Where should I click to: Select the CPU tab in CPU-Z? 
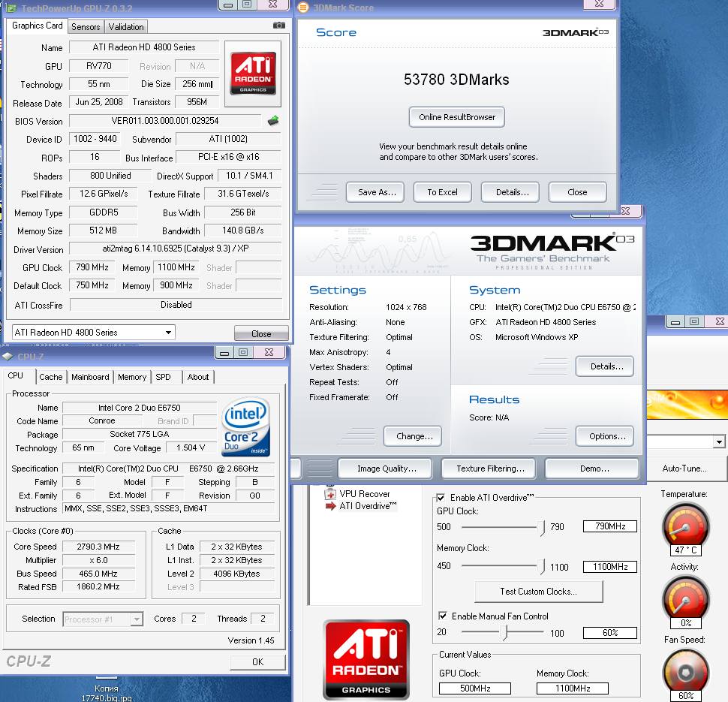15,375
